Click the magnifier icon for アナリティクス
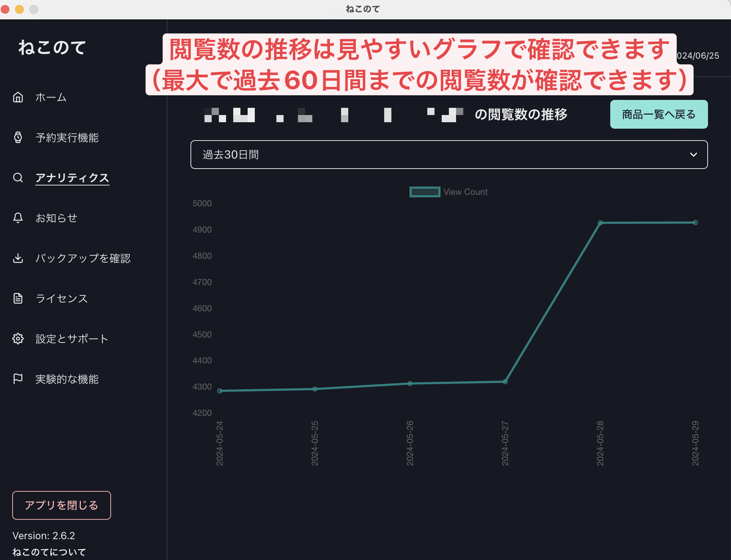The image size is (731, 560). (18, 178)
